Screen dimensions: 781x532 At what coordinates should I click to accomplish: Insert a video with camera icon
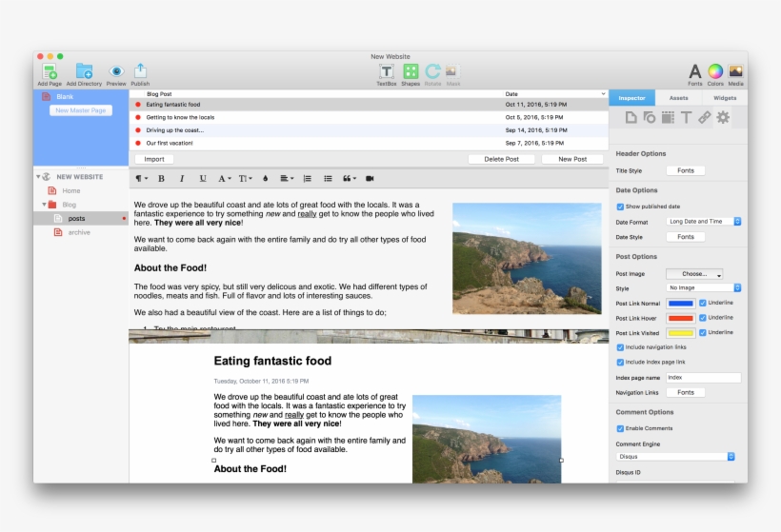coord(370,179)
